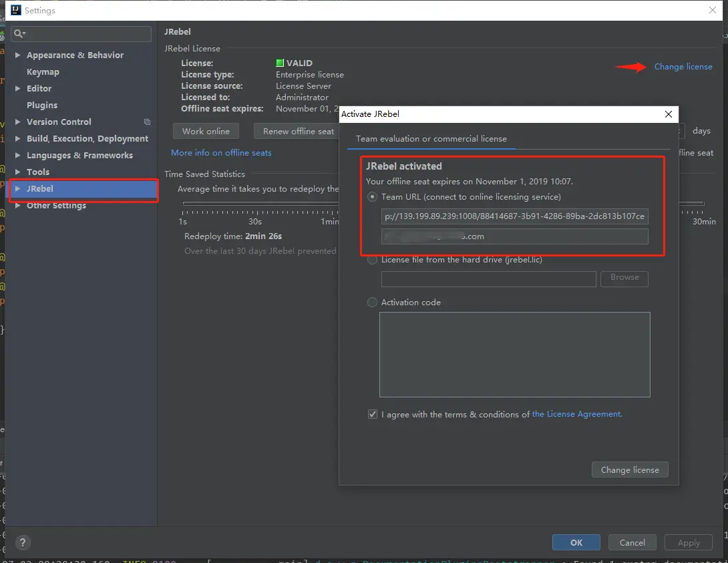Switch to Team evaluation or commercial license tab

tap(431, 139)
